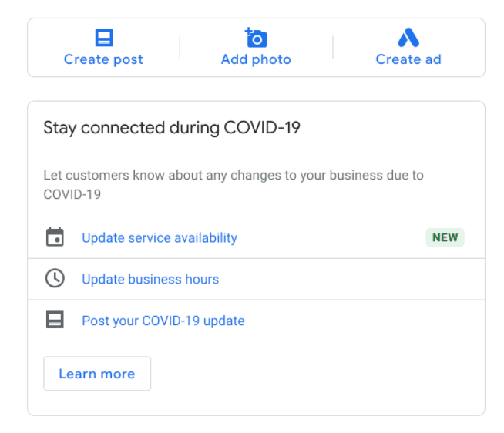Click the calendar icon beside service availability

point(55,237)
